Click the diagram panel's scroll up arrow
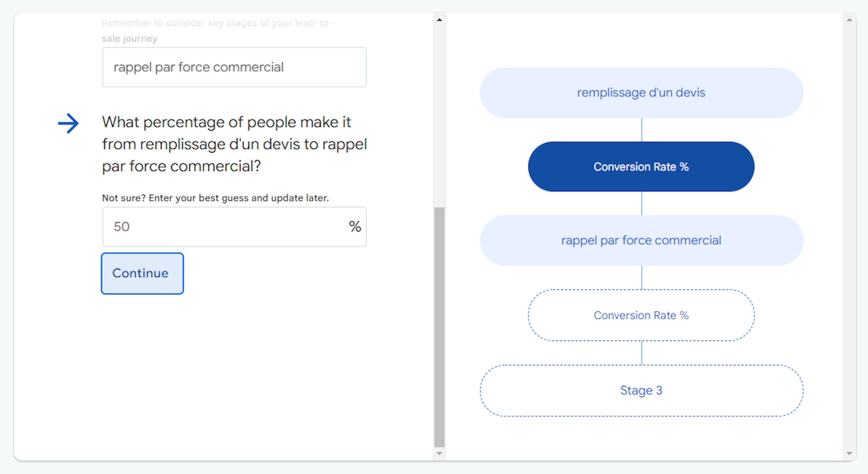This screenshot has height=474, width=868. coord(849,20)
